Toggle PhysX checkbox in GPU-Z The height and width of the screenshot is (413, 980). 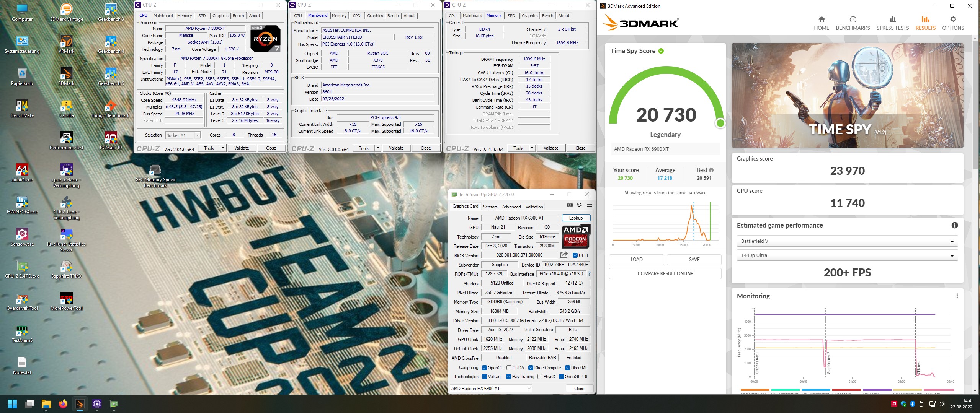540,377
